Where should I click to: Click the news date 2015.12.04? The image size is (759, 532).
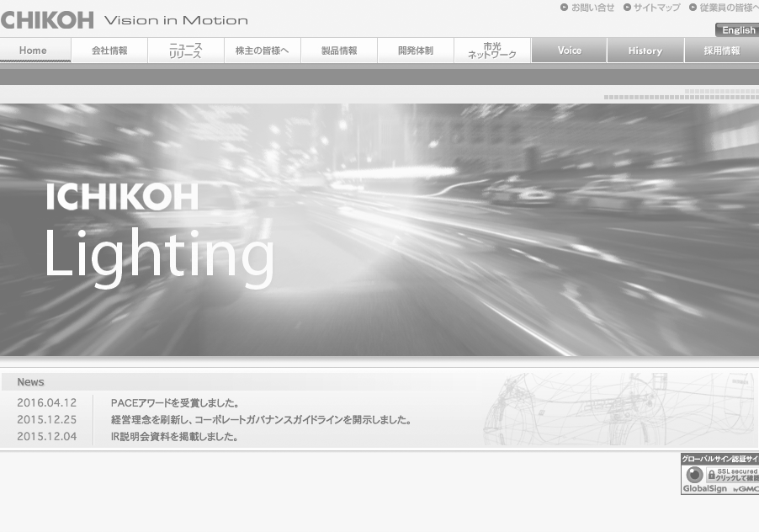(47, 437)
